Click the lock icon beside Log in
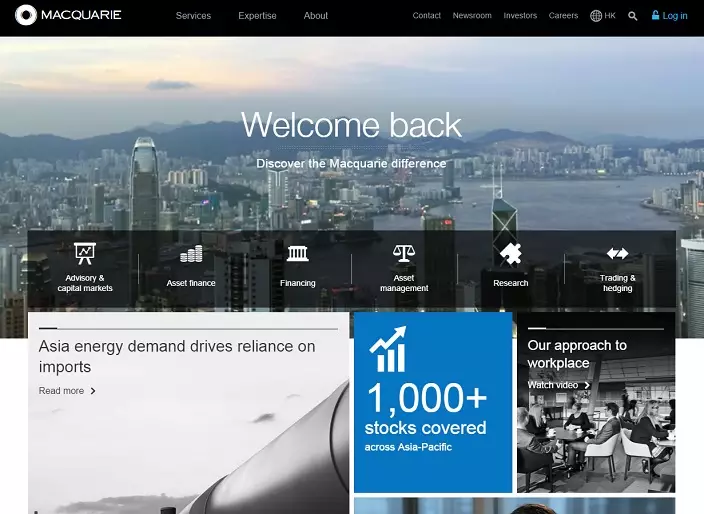Viewport: 704px width, 514px height. pos(656,16)
